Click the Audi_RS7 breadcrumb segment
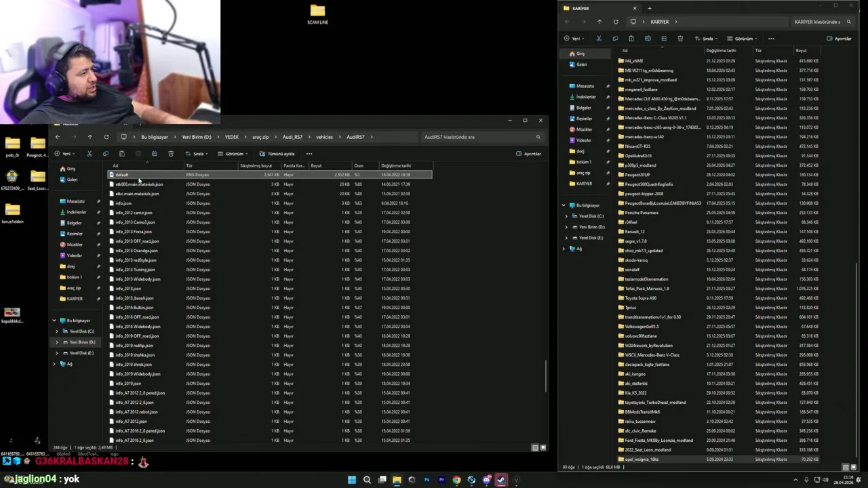868x488 pixels. tap(292, 137)
